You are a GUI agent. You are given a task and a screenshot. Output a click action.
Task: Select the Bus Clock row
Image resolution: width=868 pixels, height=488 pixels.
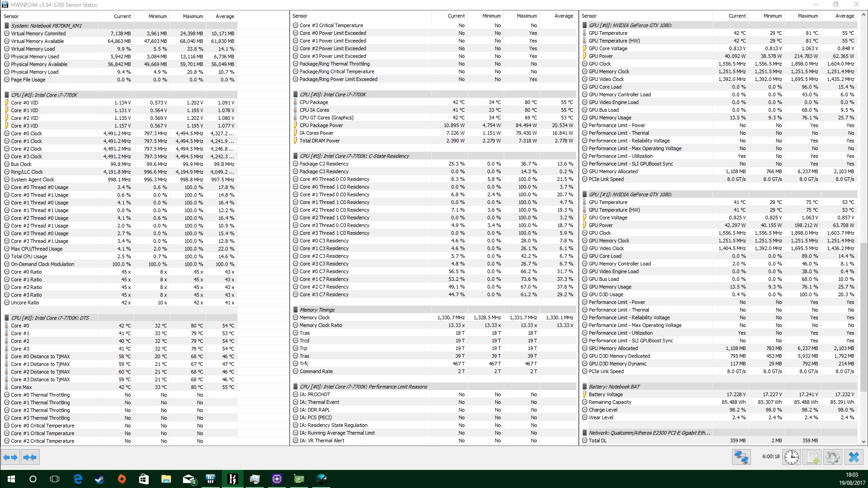tap(119, 164)
